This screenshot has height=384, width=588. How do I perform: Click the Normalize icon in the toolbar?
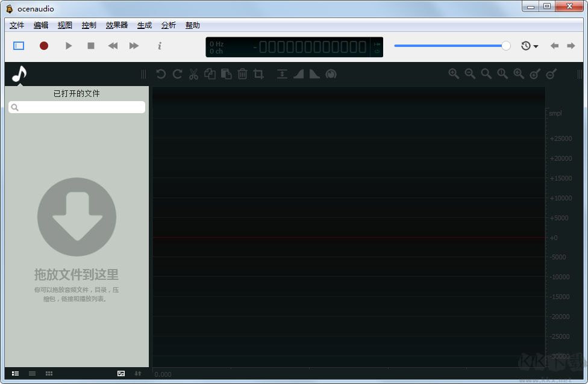282,73
